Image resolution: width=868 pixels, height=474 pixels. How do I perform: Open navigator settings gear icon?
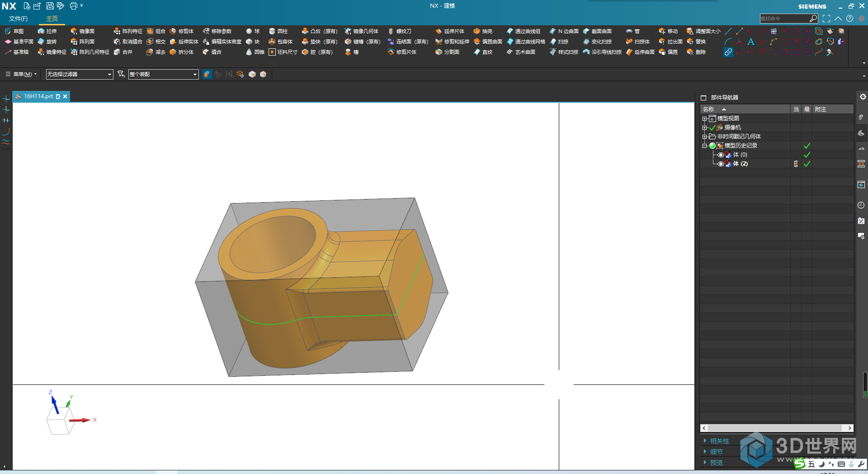[x=863, y=97]
